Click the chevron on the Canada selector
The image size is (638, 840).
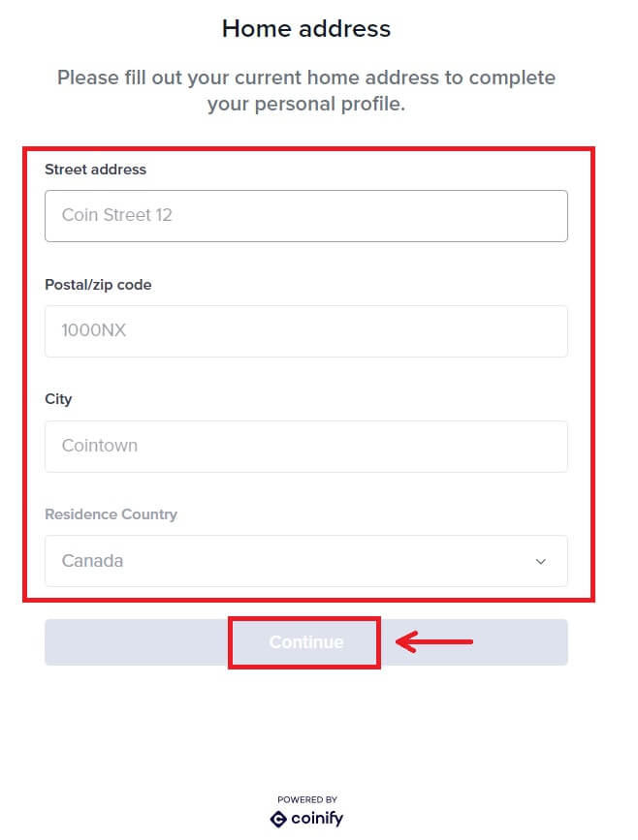(x=544, y=561)
